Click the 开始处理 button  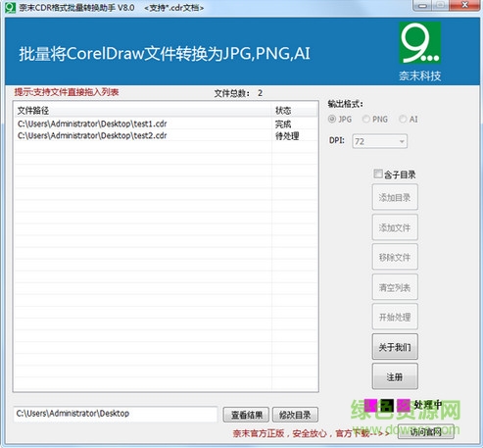395,317
